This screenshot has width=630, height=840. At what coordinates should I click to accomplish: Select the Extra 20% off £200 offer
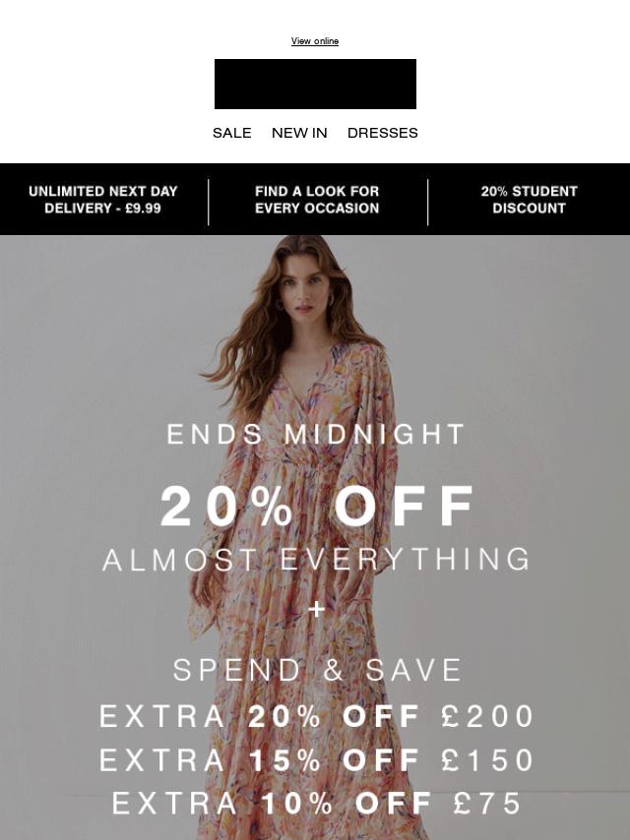click(316, 716)
